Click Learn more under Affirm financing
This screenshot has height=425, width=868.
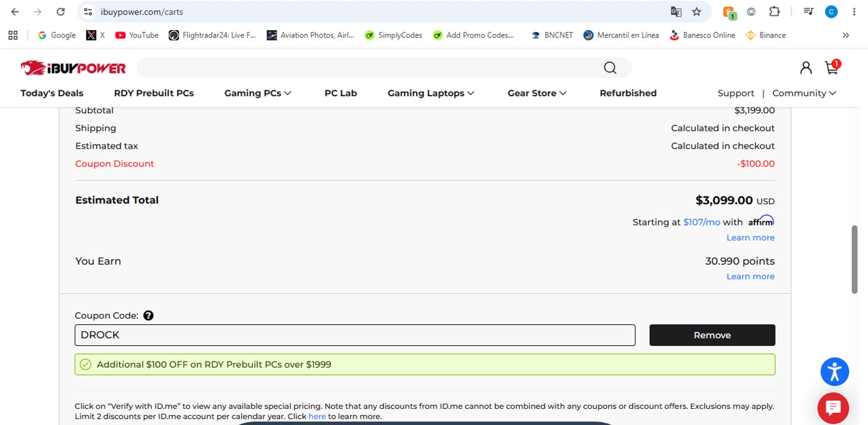pos(750,238)
